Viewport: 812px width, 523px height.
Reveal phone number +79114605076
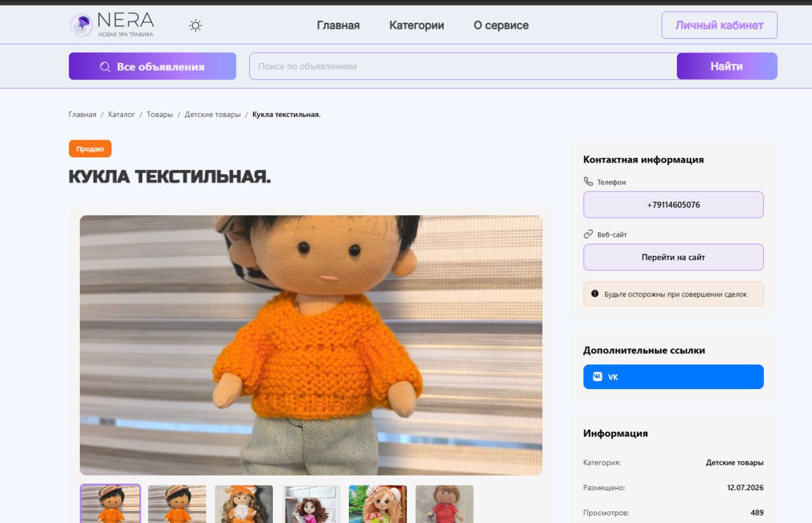click(674, 205)
